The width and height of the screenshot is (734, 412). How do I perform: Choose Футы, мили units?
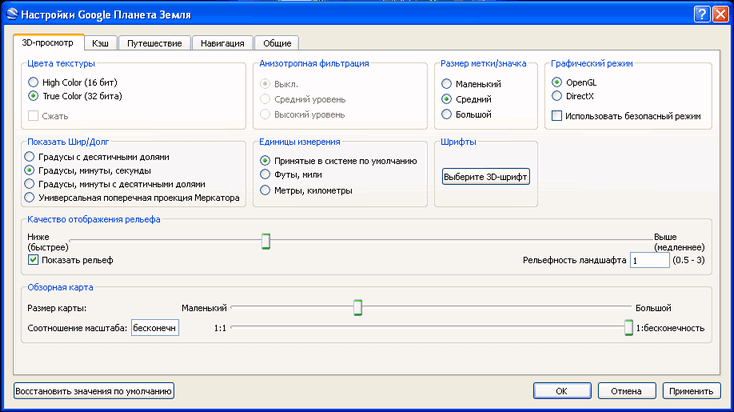pos(291,175)
